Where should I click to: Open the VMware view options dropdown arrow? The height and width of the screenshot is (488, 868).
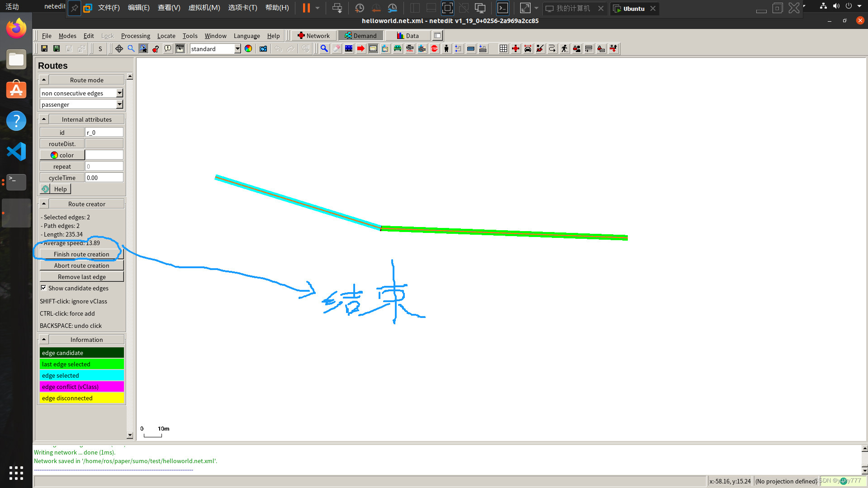536,8
